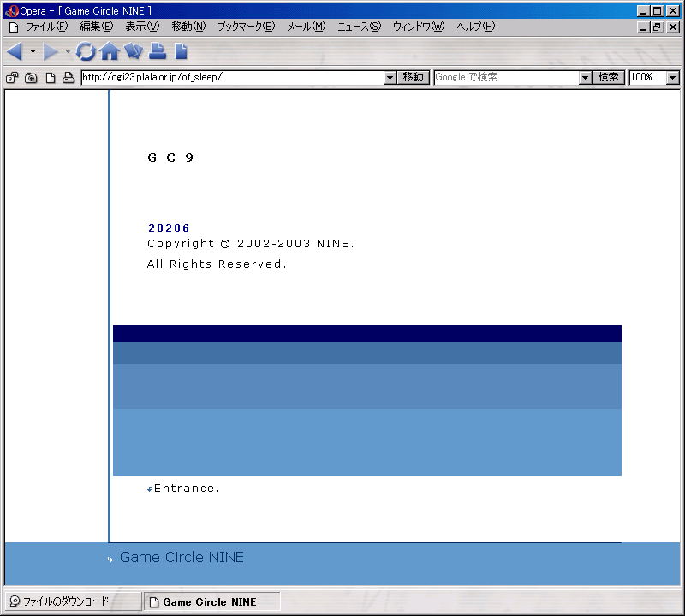Expand the address bar history dropdown
This screenshot has height=616, width=685.
(390, 78)
